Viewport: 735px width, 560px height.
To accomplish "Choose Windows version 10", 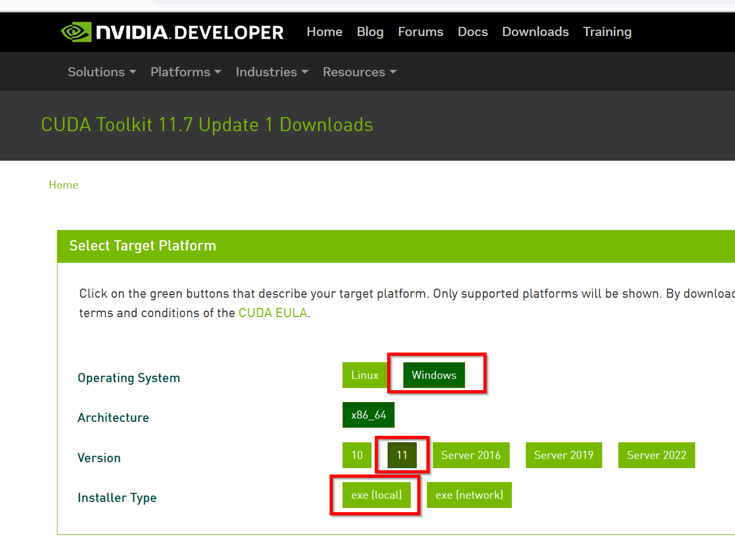I will 357,455.
